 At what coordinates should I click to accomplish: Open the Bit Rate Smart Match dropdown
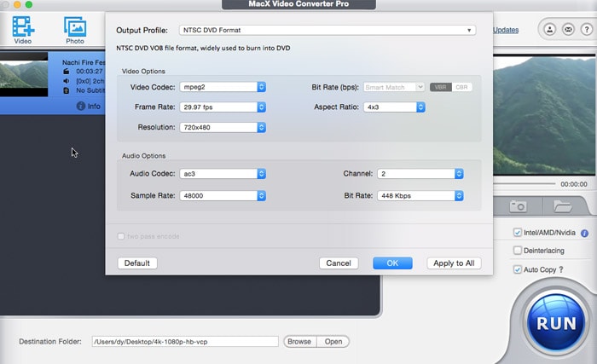pos(394,87)
